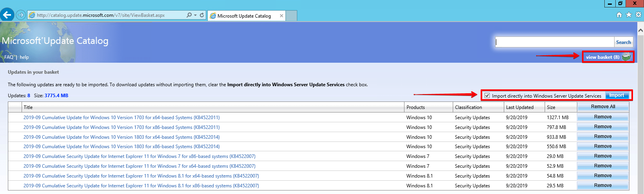The width and height of the screenshot is (644, 194).
Task: Remove the Windows 8.1 x64 IE11 update
Action: pyautogui.click(x=603, y=176)
